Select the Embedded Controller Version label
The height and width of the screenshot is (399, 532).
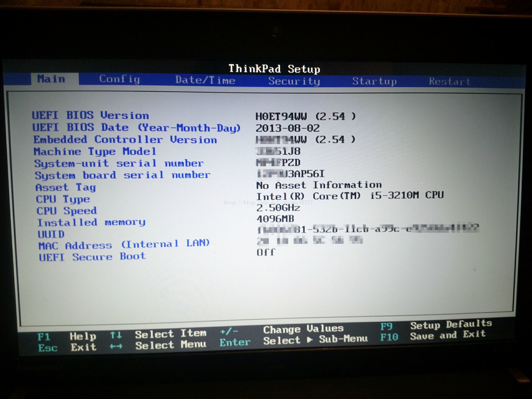click(x=125, y=140)
